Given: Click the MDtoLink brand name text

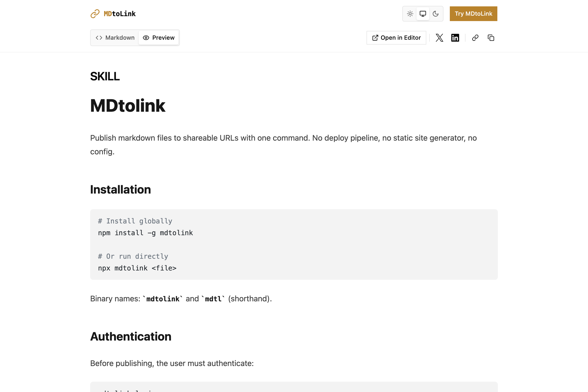Looking at the screenshot, I should (x=120, y=14).
